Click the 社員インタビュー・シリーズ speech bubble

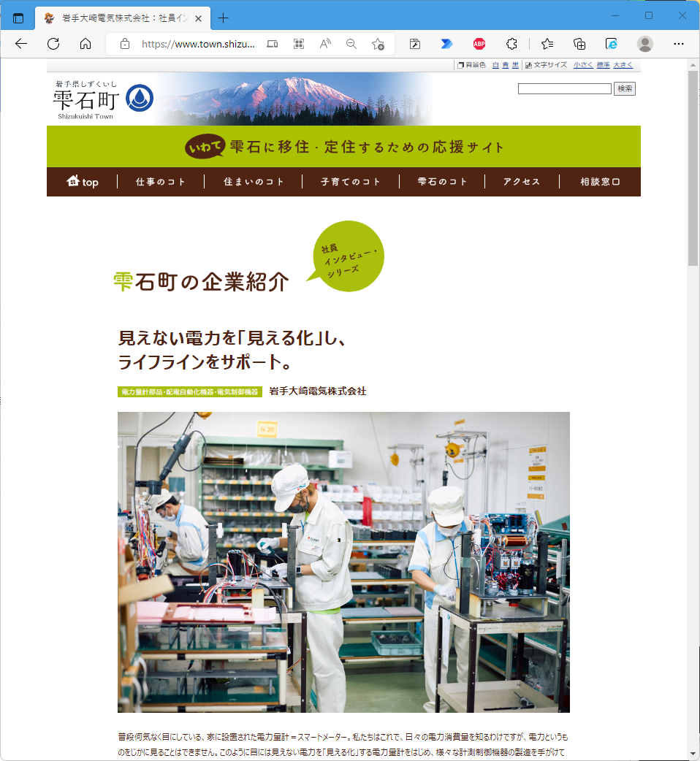tap(349, 256)
